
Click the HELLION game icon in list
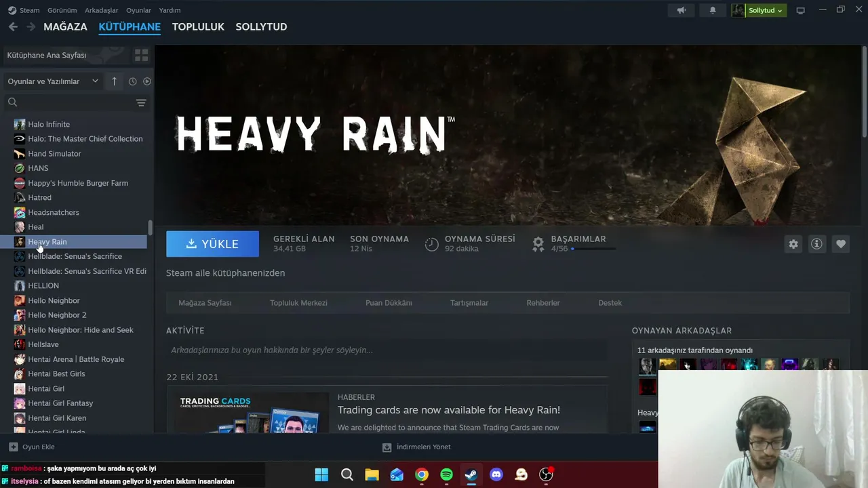tap(20, 285)
